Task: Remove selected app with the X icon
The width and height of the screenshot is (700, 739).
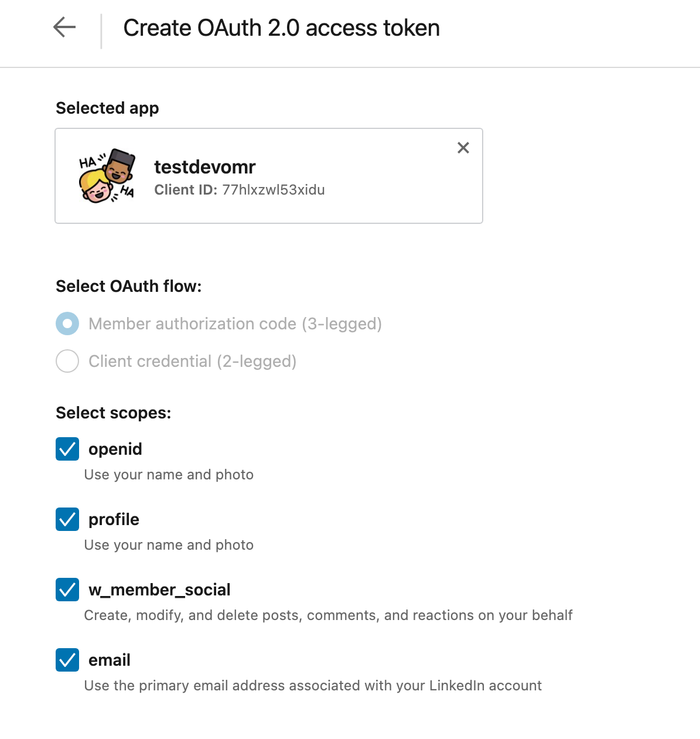Action: tap(463, 148)
